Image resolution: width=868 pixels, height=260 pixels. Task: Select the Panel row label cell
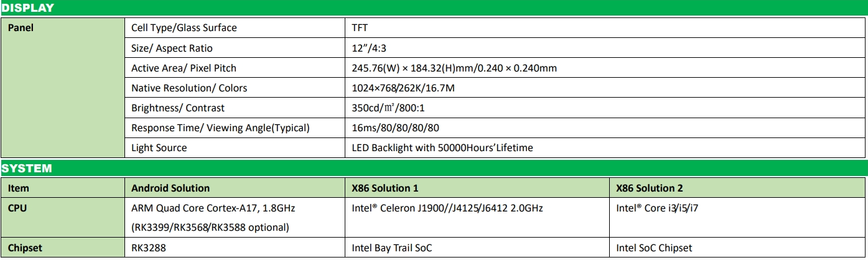(63, 88)
